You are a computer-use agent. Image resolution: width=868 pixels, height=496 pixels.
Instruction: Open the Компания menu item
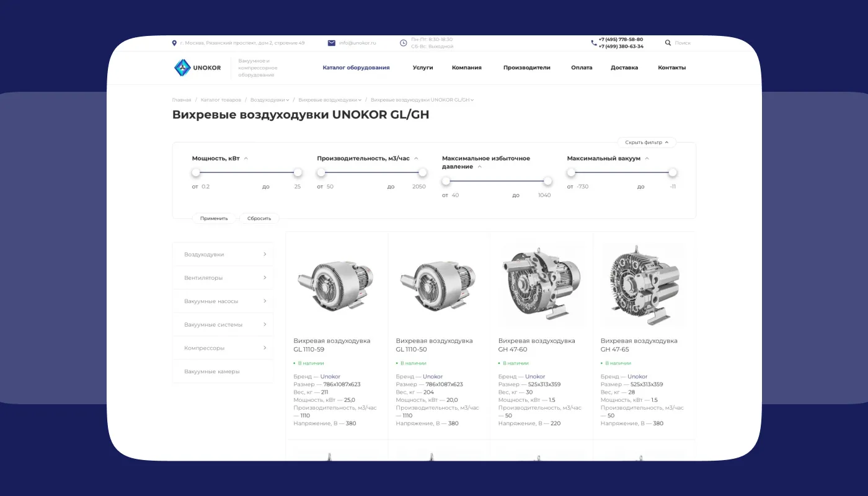[x=467, y=68]
